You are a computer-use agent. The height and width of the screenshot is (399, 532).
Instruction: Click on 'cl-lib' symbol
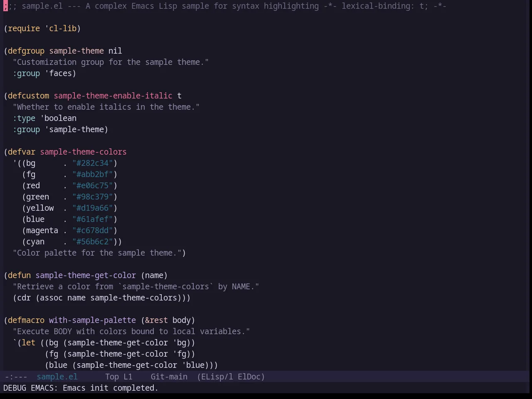(63, 28)
